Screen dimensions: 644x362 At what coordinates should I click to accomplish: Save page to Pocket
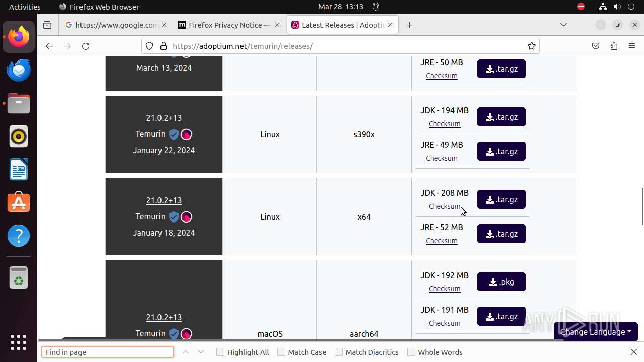pyautogui.click(x=596, y=46)
